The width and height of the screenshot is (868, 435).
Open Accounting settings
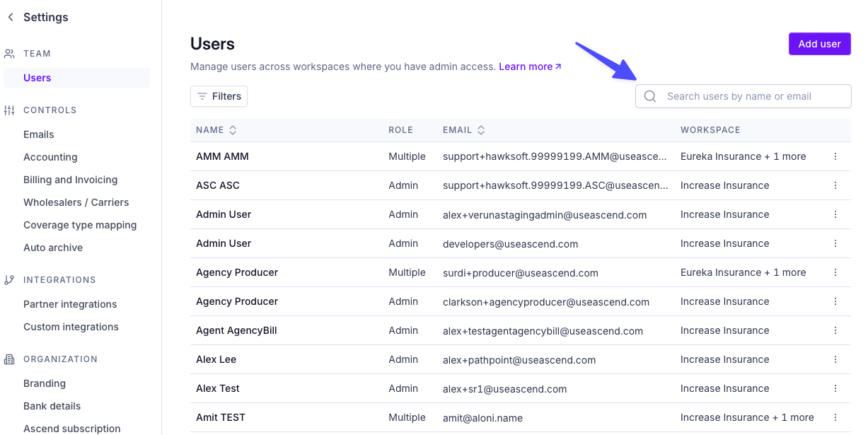[50, 157]
